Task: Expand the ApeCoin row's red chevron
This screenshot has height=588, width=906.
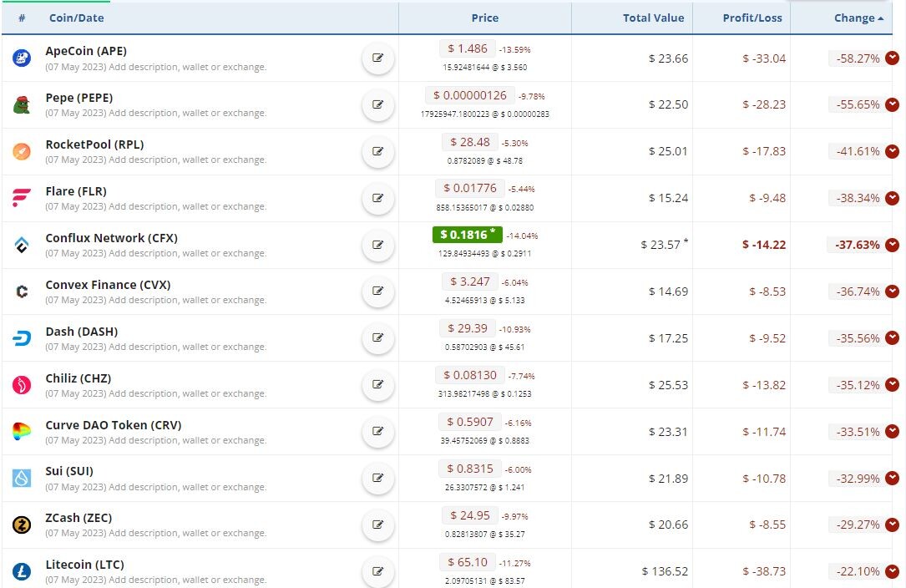Action: pyautogui.click(x=892, y=58)
